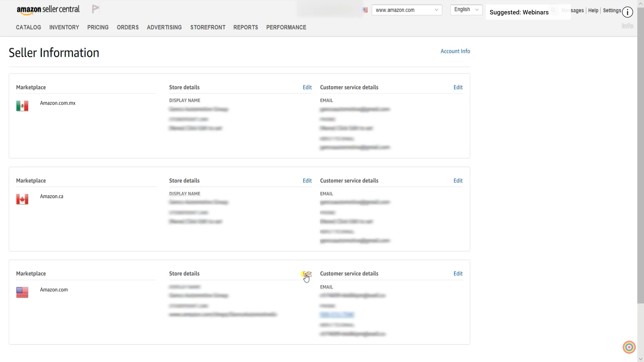Open the Messages link in the header

pyautogui.click(x=573, y=10)
